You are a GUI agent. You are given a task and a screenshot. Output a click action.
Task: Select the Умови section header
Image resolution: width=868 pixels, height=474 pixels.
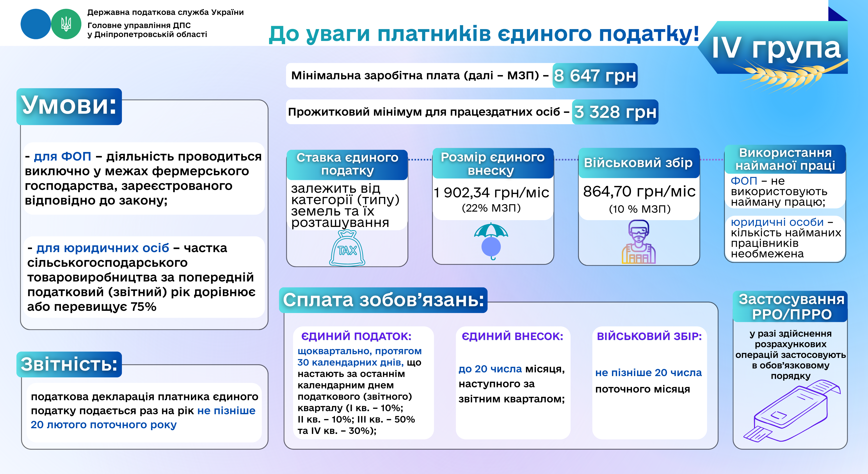coord(69,106)
